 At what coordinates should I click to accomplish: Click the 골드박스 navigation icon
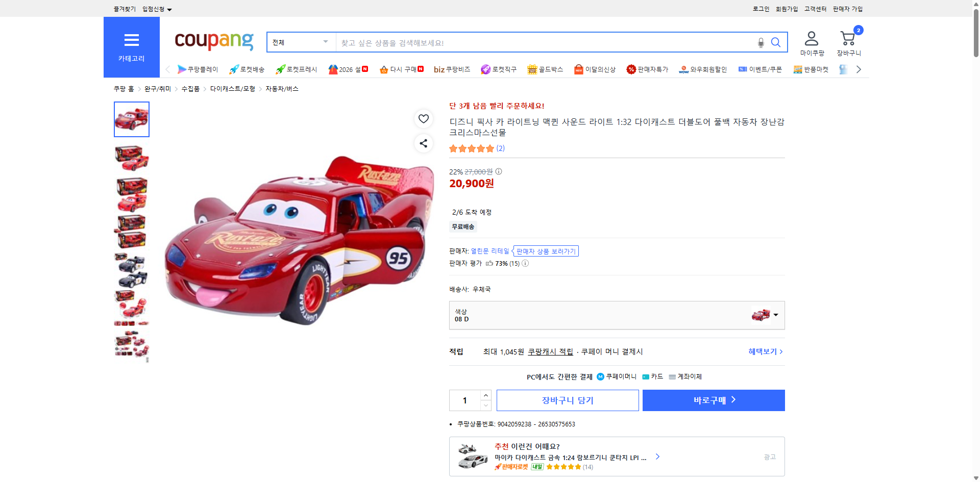coord(532,69)
